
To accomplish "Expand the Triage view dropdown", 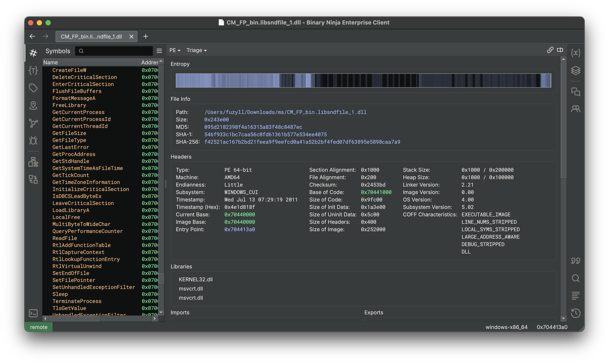I will pyautogui.click(x=196, y=50).
